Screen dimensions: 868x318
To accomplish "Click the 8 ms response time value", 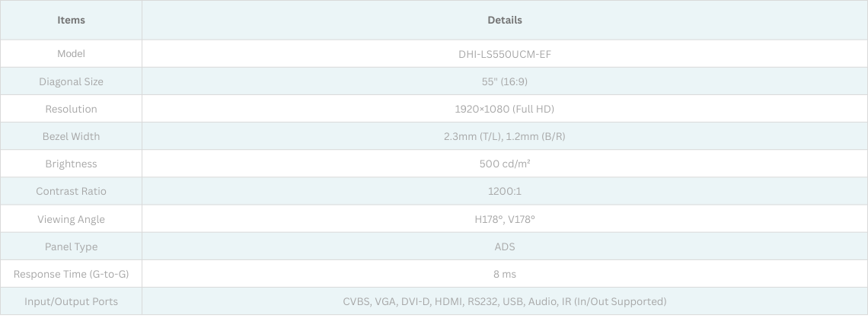I will click(x=504, y=274).
